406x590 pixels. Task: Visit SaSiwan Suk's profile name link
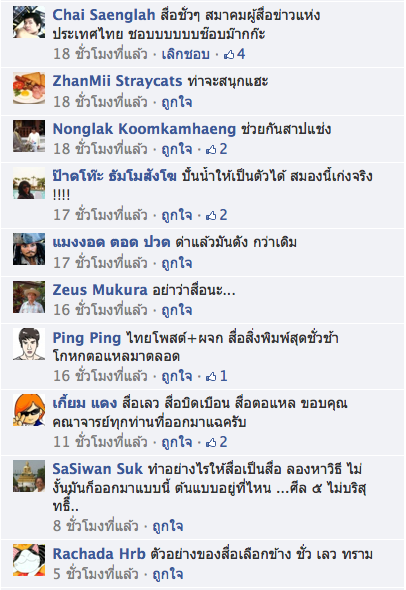[x=97, y=469]
